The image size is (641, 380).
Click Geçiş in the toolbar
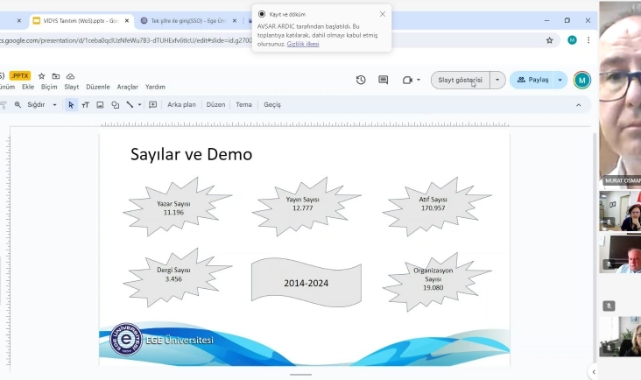(x=272, y=105)
